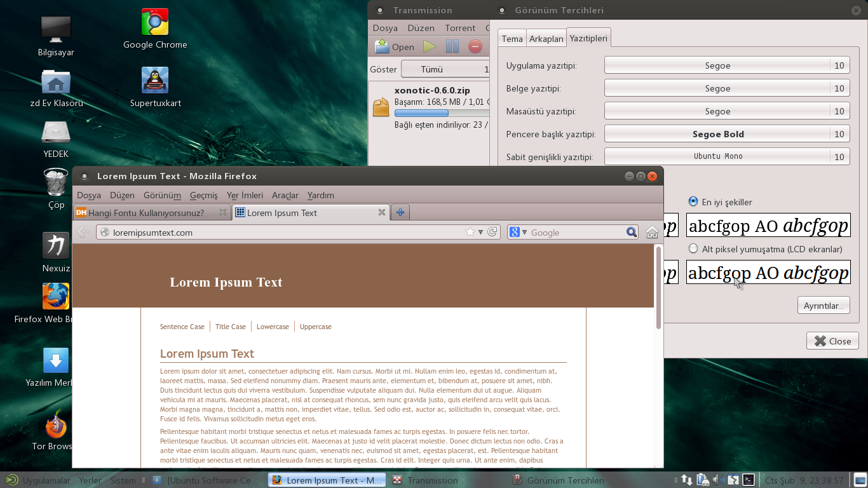The height and width of the screenshot is (488, 868).
Task: Switch to the Tema tab
Action: (x=512, y=39)
